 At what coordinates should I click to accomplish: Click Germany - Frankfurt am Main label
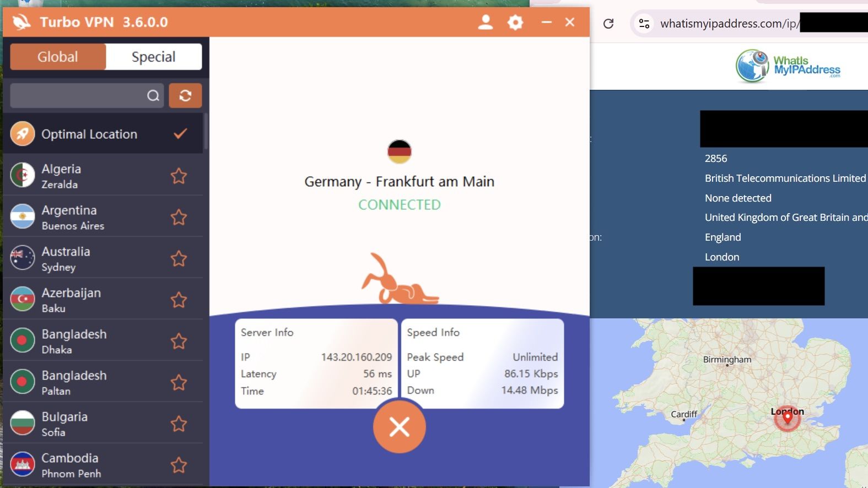click(400, 182)
